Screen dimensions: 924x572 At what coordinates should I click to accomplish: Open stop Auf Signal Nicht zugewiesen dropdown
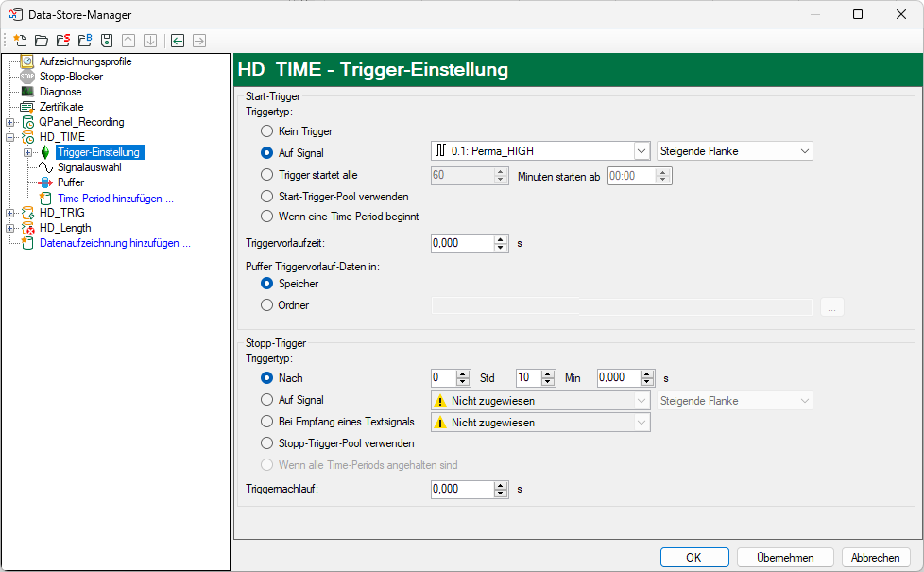pos(540,401)
